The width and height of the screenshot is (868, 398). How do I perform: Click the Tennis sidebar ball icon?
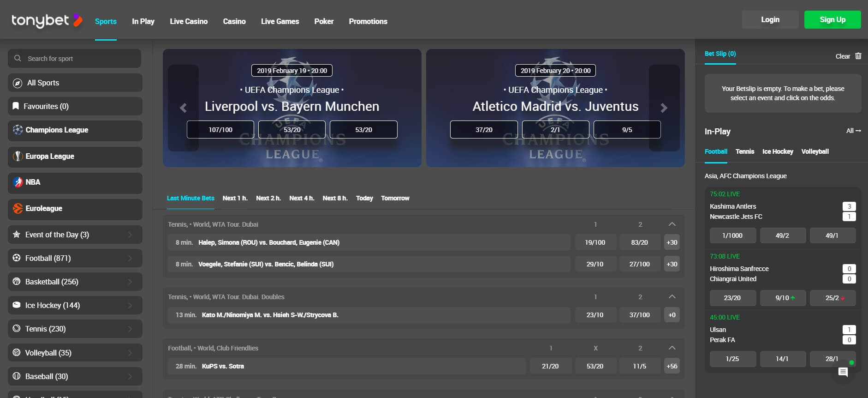point(17,329)
